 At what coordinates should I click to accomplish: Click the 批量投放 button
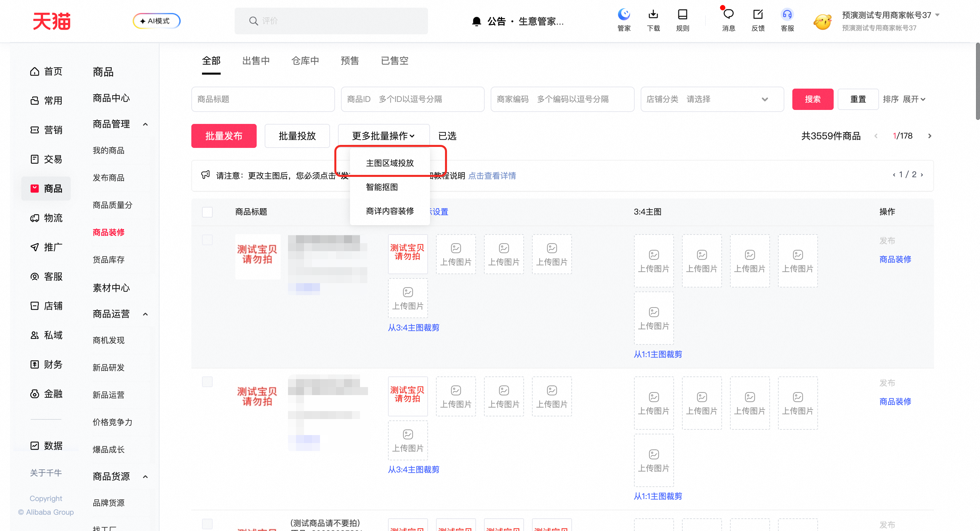[x=297, y=136]
